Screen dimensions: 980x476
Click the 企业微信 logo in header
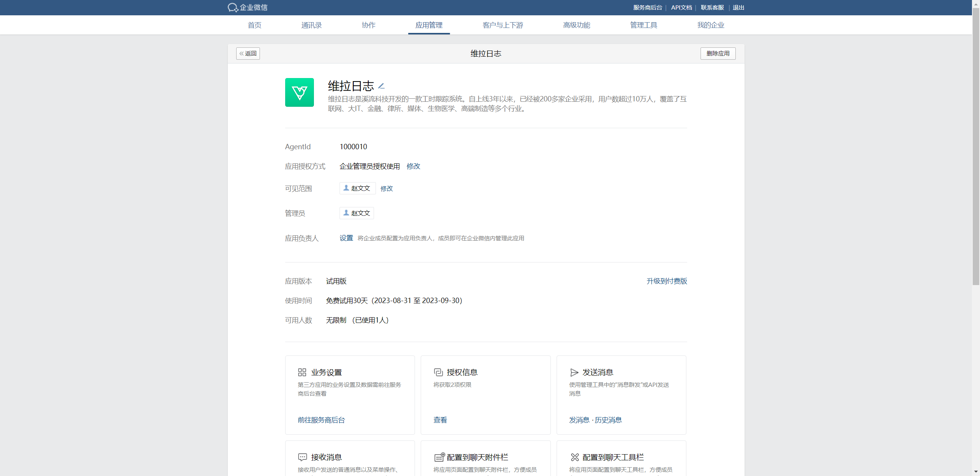pyautogui.click(x=248, y=7)
